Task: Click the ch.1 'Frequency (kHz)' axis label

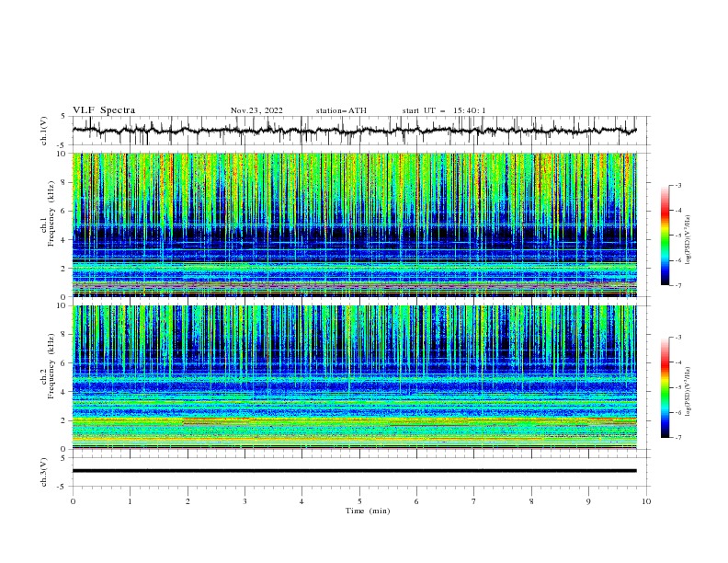Action: pos(51,213)
